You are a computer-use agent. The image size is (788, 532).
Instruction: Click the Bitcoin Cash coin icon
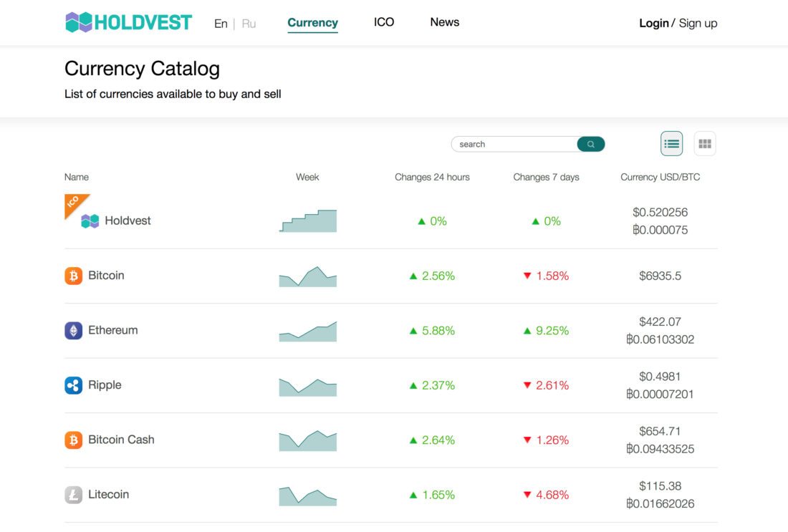click(73, 440)
